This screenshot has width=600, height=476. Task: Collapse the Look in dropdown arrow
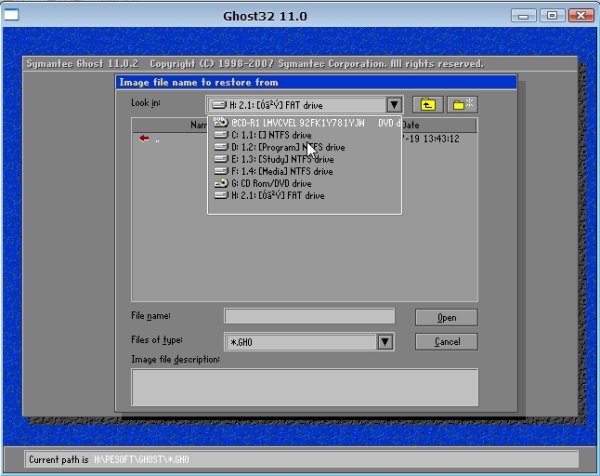(393, 104)
